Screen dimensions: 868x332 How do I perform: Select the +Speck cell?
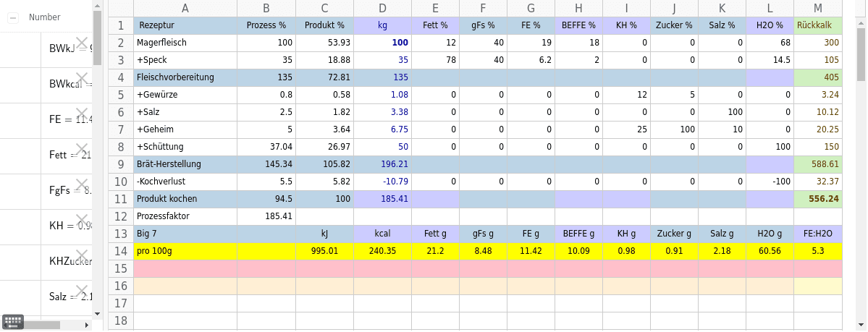185,60
